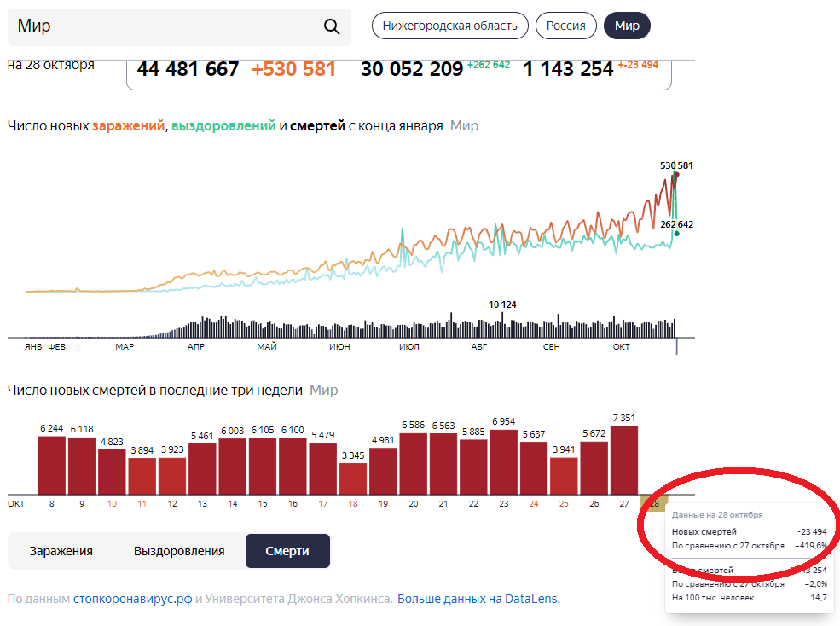Click the Мир label beside infections chart title
This screenshot has width=840, height=626.
tap(464, 125)
